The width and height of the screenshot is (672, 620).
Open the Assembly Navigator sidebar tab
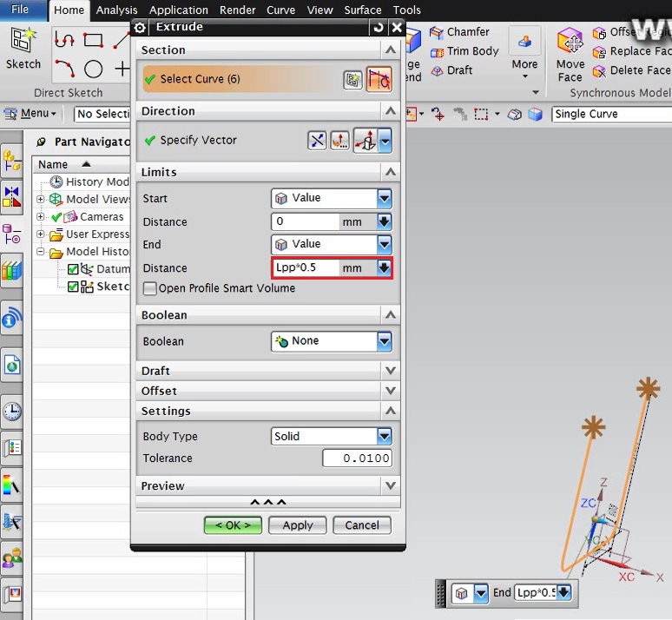pyautogui.click(x=11, y=162)
